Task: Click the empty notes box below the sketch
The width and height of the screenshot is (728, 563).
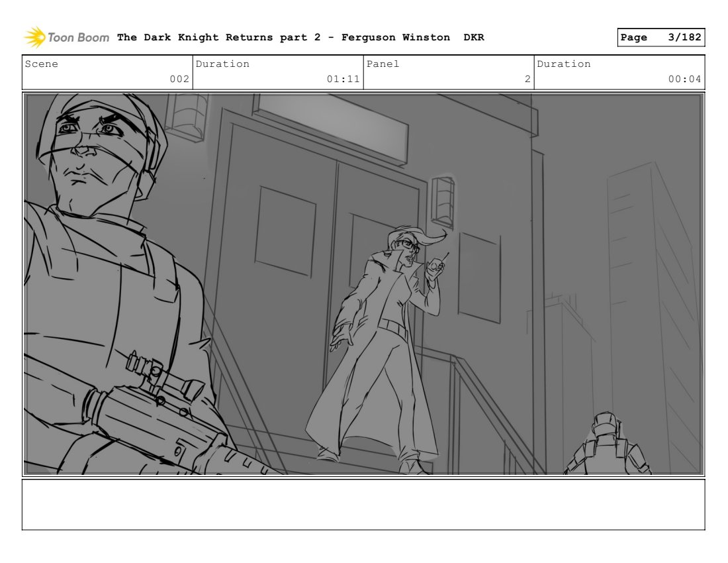Action: point(363,505)
